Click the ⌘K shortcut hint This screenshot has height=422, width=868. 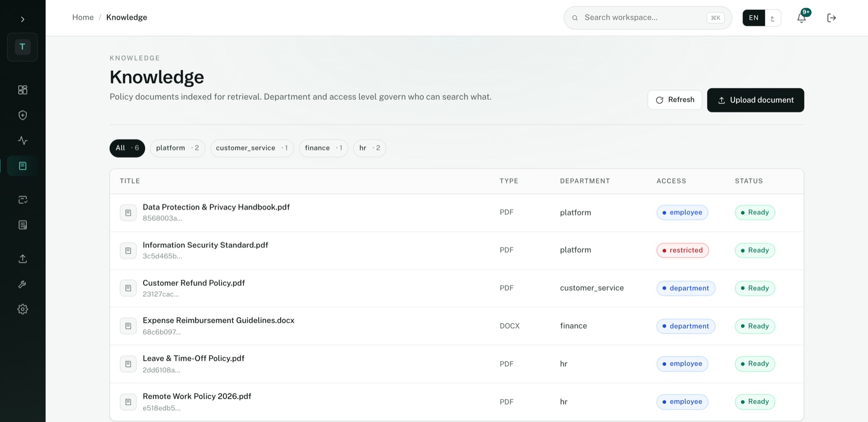pos(716,18)
